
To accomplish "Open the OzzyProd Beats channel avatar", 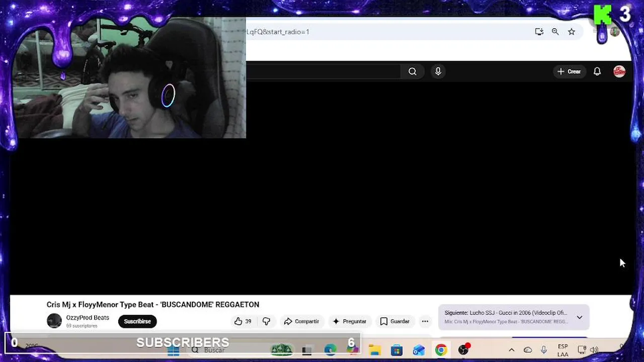I will pos(54,321).
